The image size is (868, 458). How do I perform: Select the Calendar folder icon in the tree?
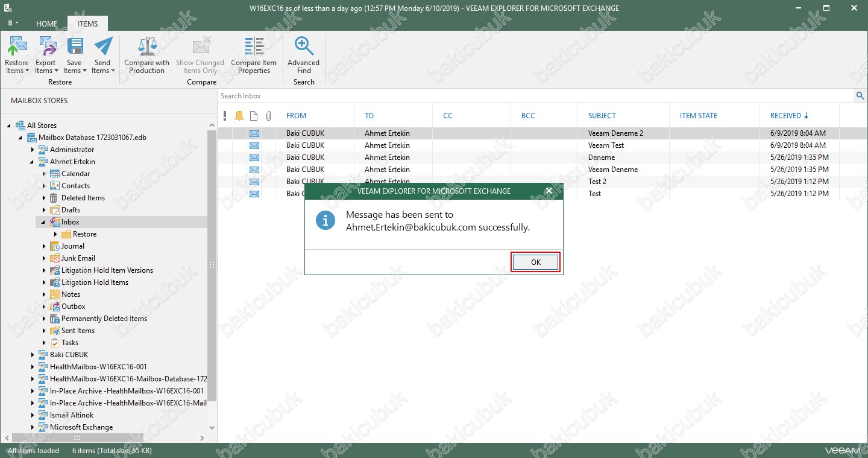coord(55,174)
